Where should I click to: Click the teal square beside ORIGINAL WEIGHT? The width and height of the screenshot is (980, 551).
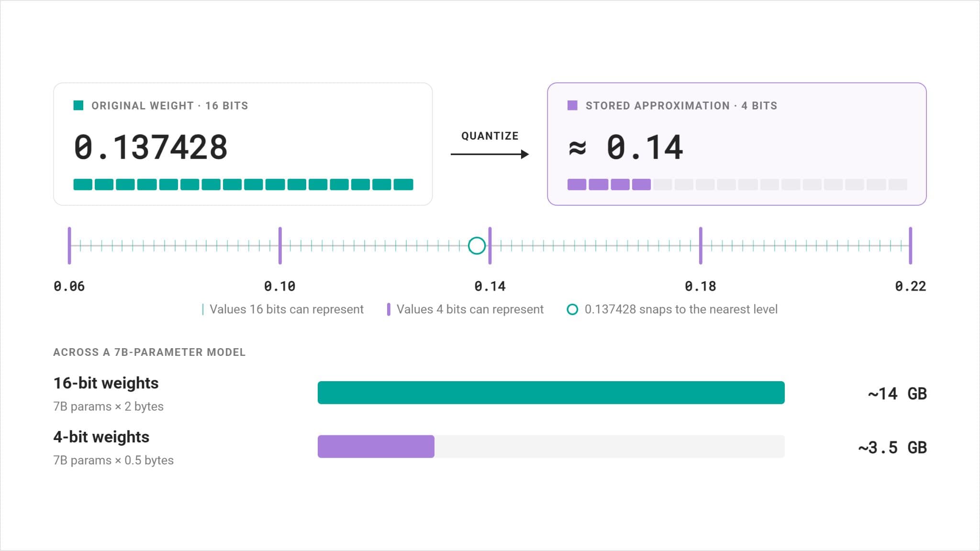point(78,105)
